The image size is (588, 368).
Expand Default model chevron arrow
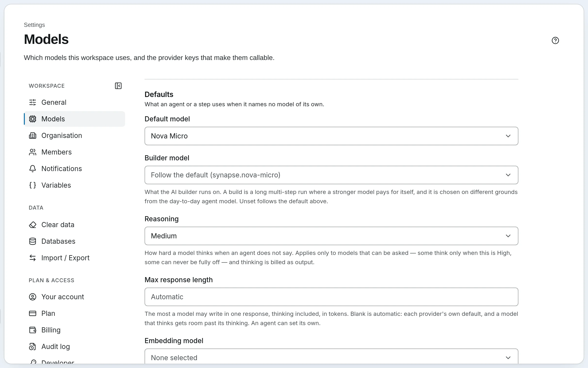tap(508, 136)
